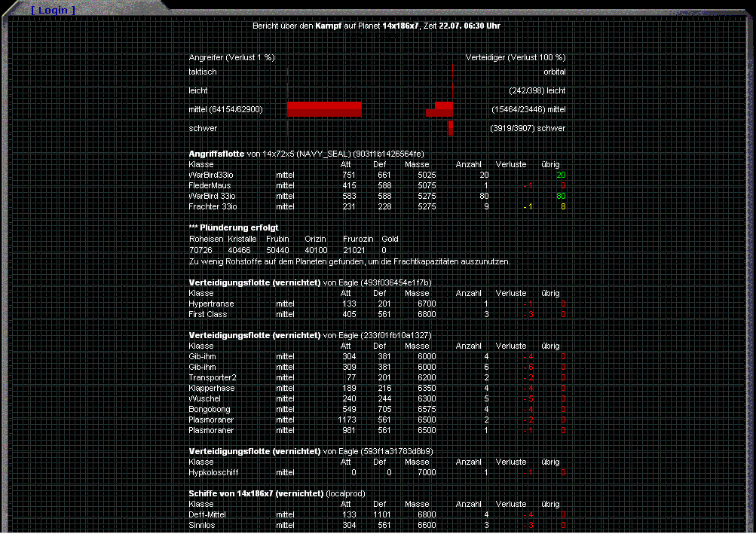Select the Deff-Mittel ship name

(x=207, y=515)
